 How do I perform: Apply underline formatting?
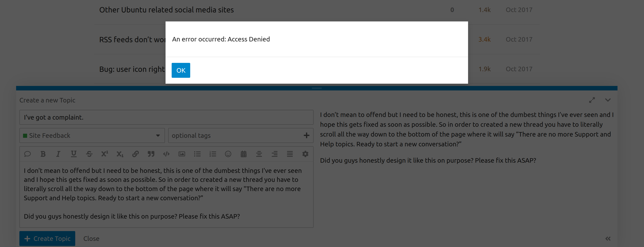tap(74, 154)
